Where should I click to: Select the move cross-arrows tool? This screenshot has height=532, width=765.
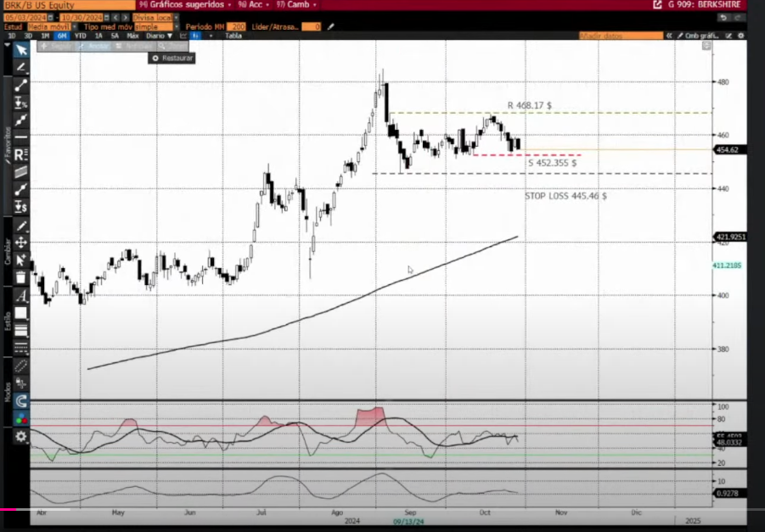coord(21,243)
